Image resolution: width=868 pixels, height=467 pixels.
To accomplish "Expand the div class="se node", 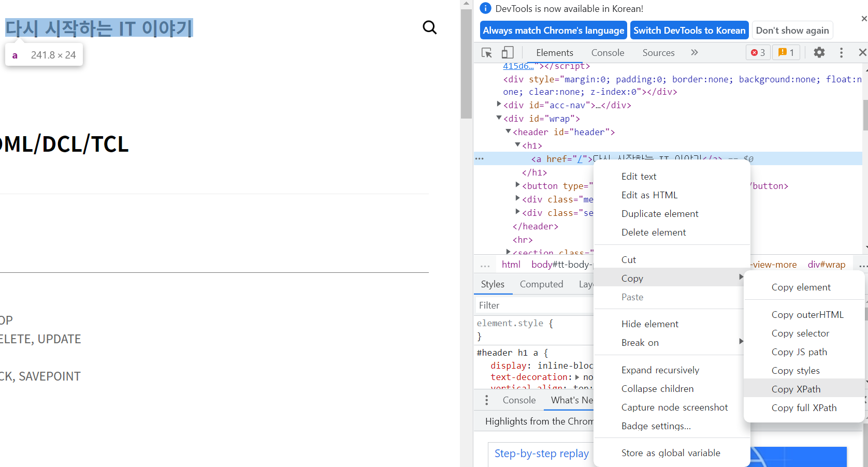I will click(x=518, y=212).
